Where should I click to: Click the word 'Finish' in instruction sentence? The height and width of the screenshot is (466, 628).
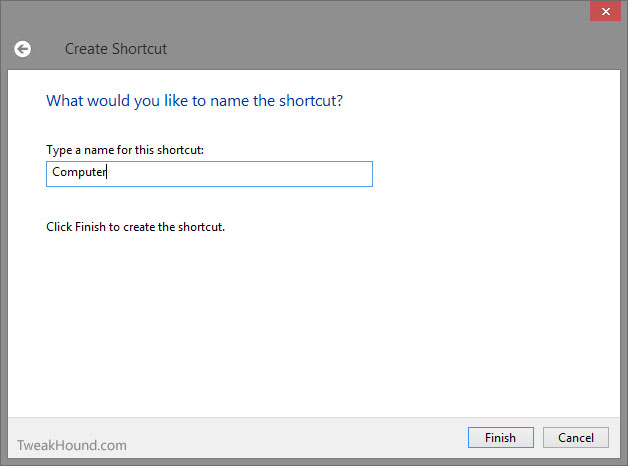coord(90,227)
